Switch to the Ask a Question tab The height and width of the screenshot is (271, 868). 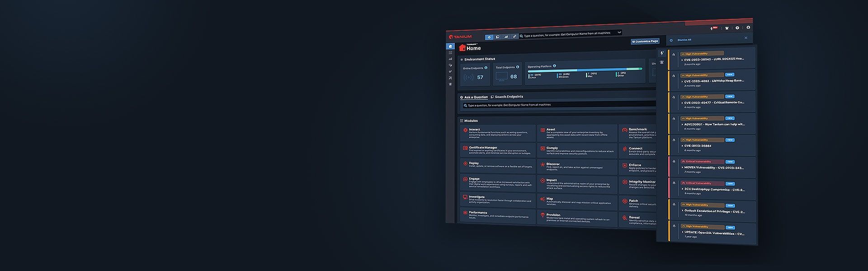pos(474,97)
